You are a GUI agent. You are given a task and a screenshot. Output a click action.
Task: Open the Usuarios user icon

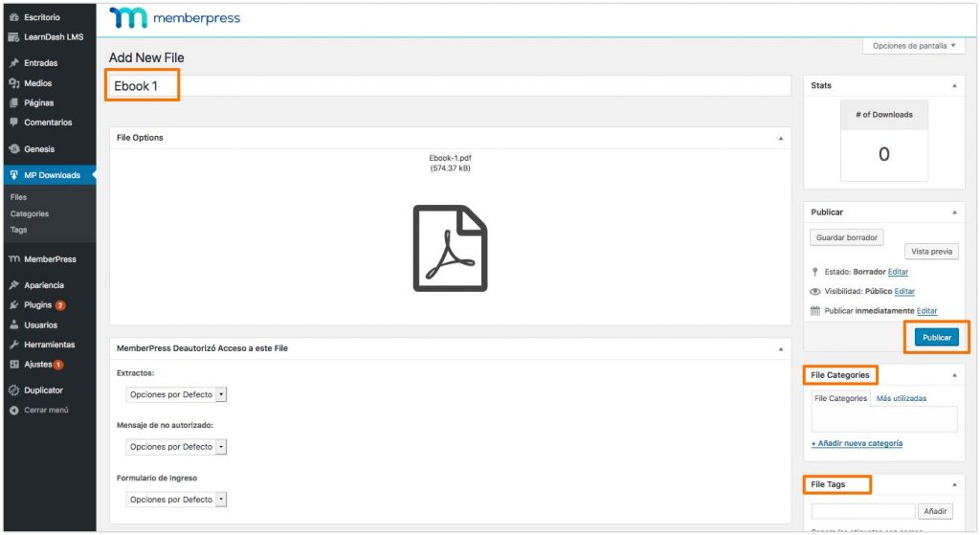click(x=13, y=325)
